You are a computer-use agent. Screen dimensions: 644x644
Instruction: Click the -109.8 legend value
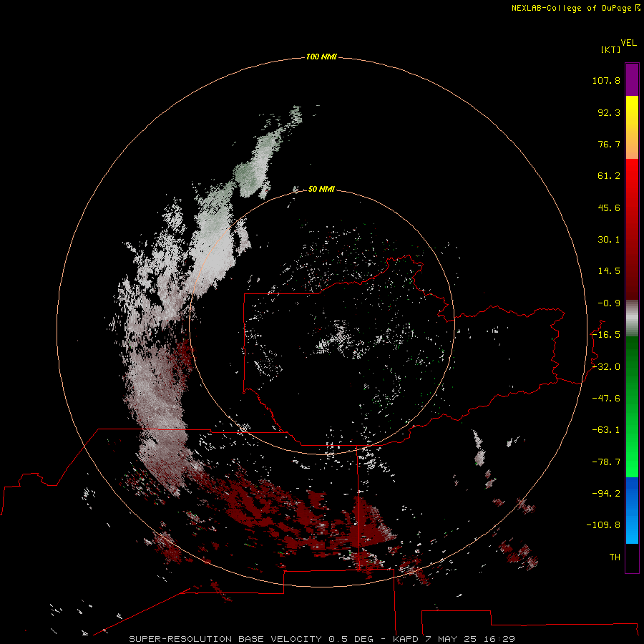(x=603, y=525)
